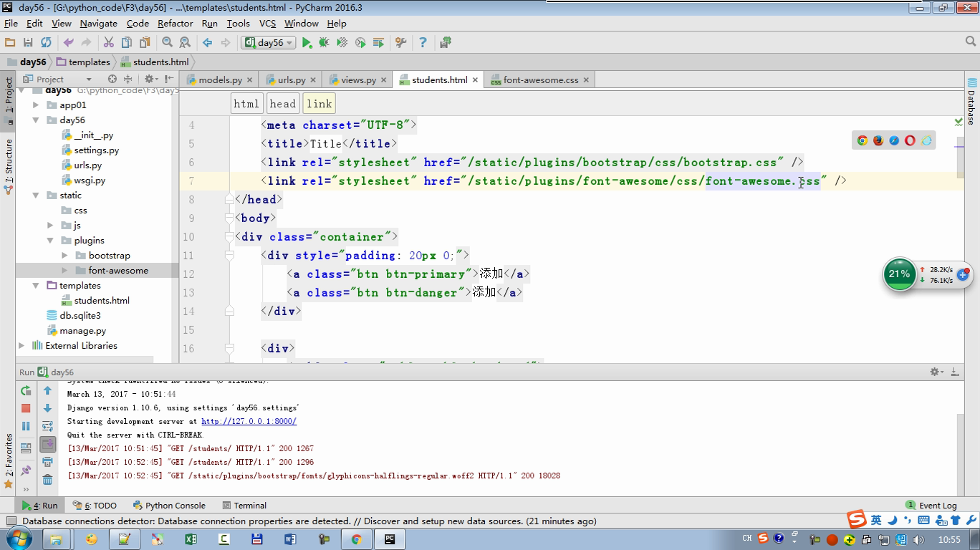980x550 pixels.
Task: Expand the app01 folder in project tree
Action: pos(36,105)
